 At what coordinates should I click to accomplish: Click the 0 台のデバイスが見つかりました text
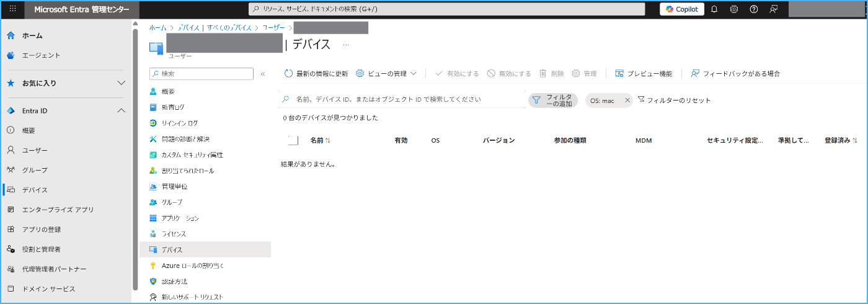click(330, 118)
